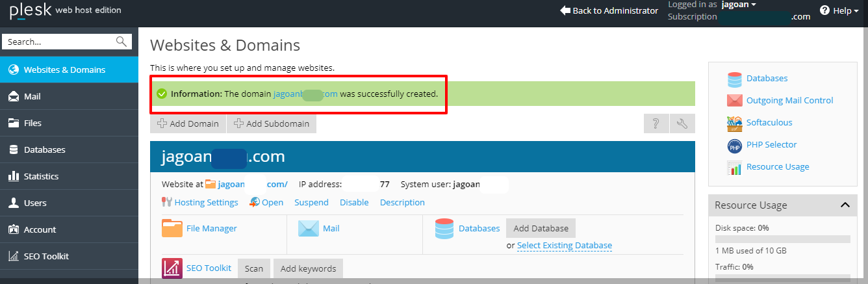
Task: Click the Softaculous icon
Action: (735, 123)
